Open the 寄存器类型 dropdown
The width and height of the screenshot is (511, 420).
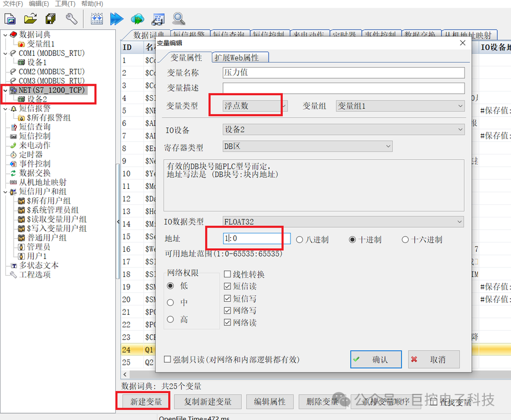307,146
